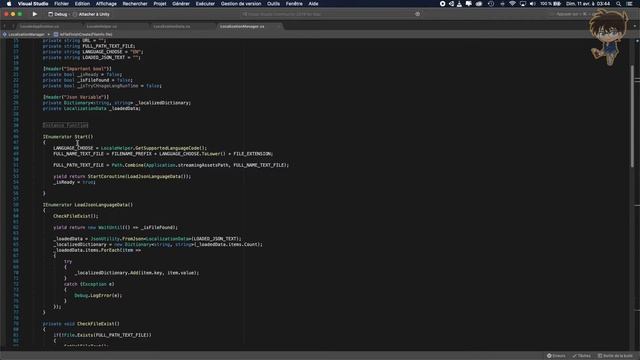The width and height of the screenshot is (640, 360).
Task: Open the Générer menu
Action: [x=181, y=4]
